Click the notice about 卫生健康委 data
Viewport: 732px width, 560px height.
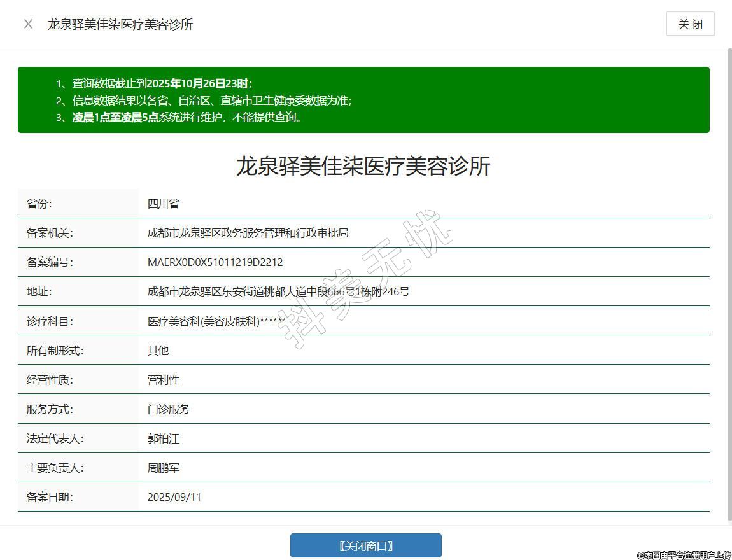[212, 101]
